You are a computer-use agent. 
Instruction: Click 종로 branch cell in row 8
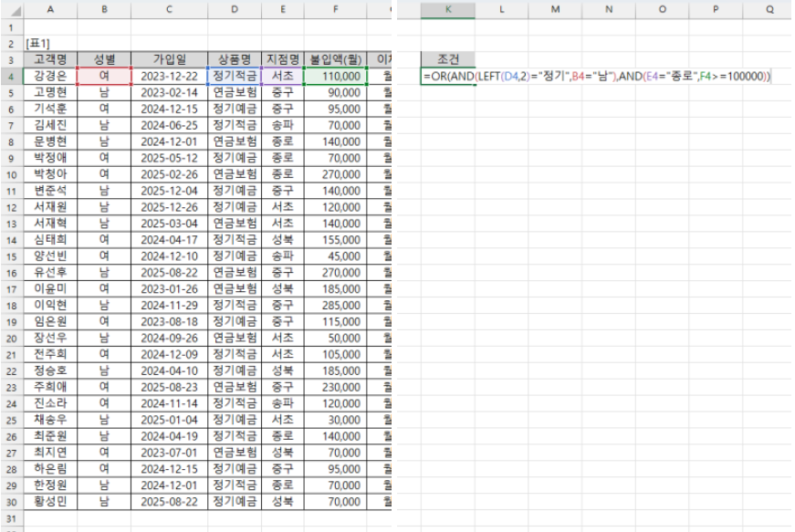(282, 141)
